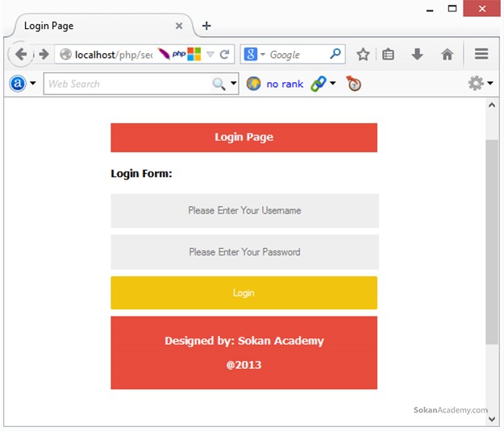Open the hamburger menu
Screen dimensions: 504x431
click(x=481, y=54)
